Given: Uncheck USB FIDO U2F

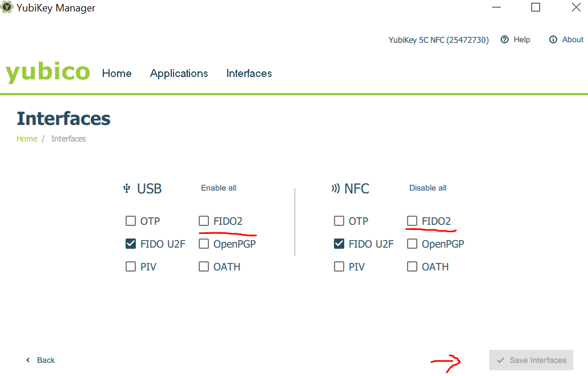Looking at the screenshot, I should pos(131,244).
